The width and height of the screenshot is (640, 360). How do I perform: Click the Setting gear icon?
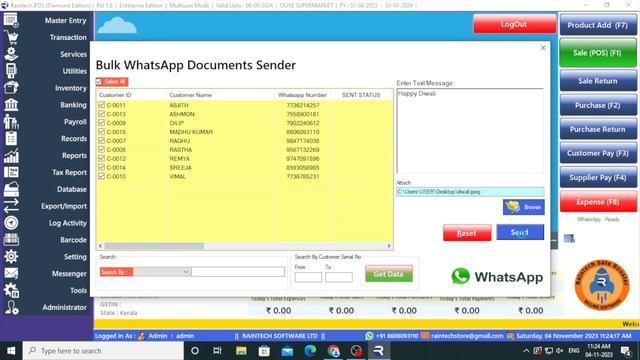tap(11, 256)
